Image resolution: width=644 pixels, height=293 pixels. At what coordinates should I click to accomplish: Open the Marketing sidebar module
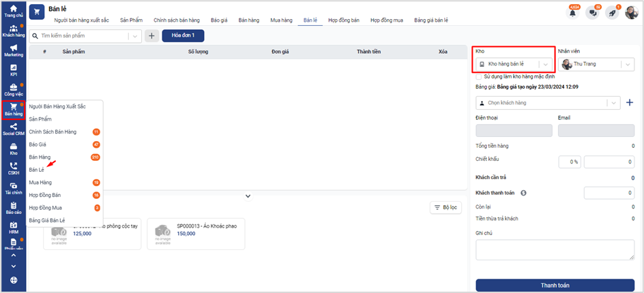[x=14, y=50]
